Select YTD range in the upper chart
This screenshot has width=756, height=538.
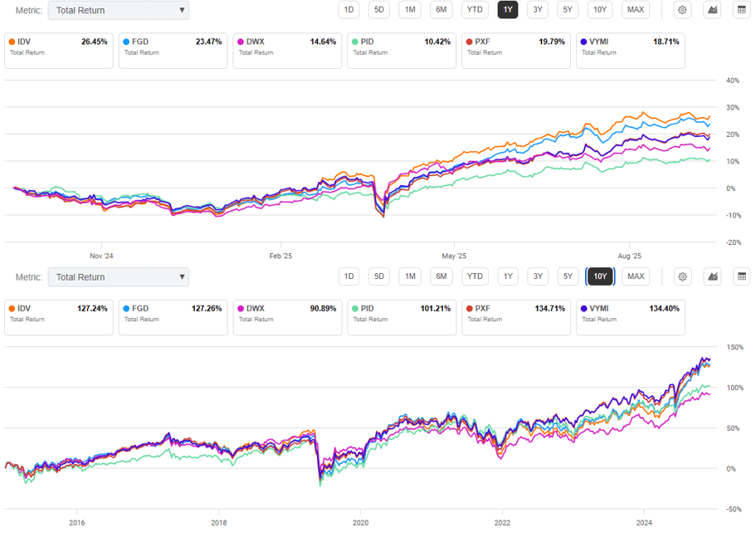pyautogui.click(x=475, y=10)
